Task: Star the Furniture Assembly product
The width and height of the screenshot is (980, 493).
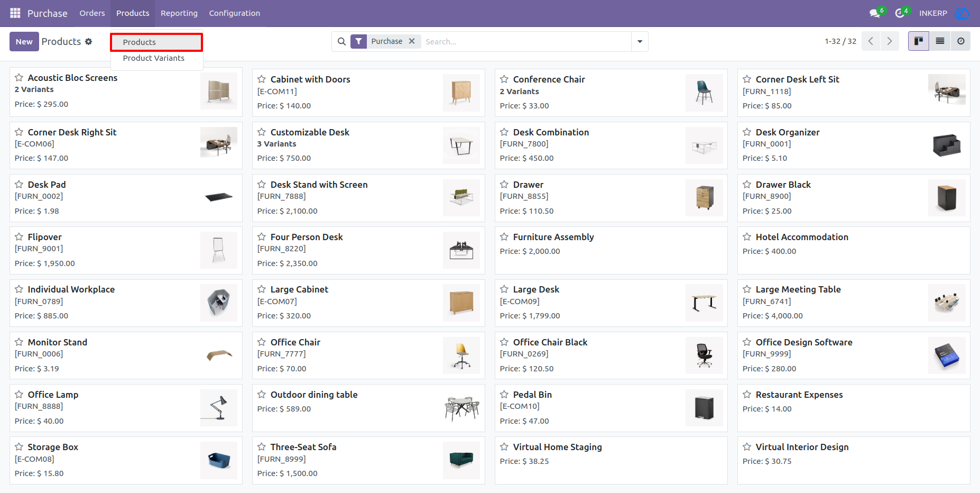Action: tap(504, 237)
